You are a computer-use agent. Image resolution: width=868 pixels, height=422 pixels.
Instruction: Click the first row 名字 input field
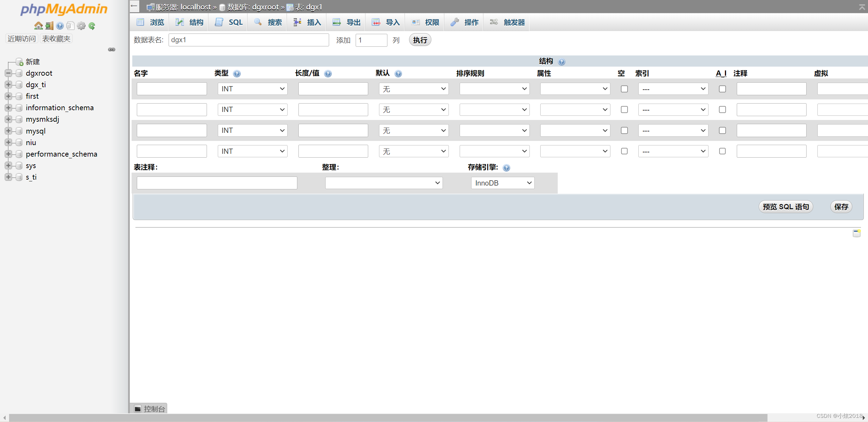(172, 89)
